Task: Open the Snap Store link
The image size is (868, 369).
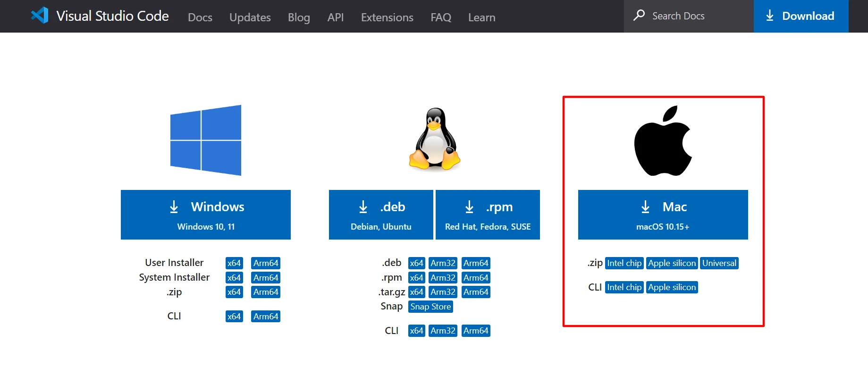Action: (x=430, y=307)
